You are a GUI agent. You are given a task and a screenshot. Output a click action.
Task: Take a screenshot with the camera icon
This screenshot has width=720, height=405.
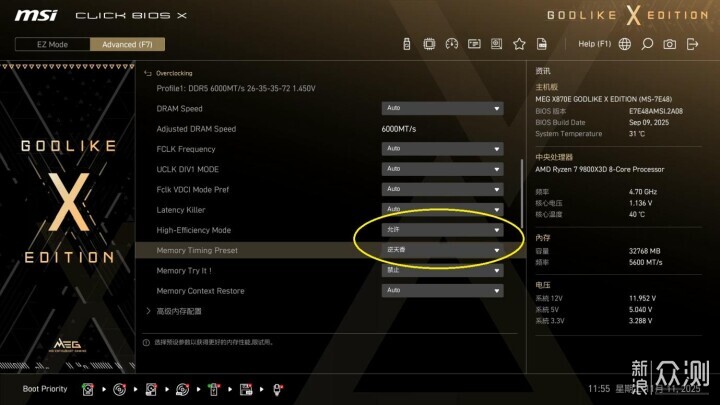(x=669, y=44)
